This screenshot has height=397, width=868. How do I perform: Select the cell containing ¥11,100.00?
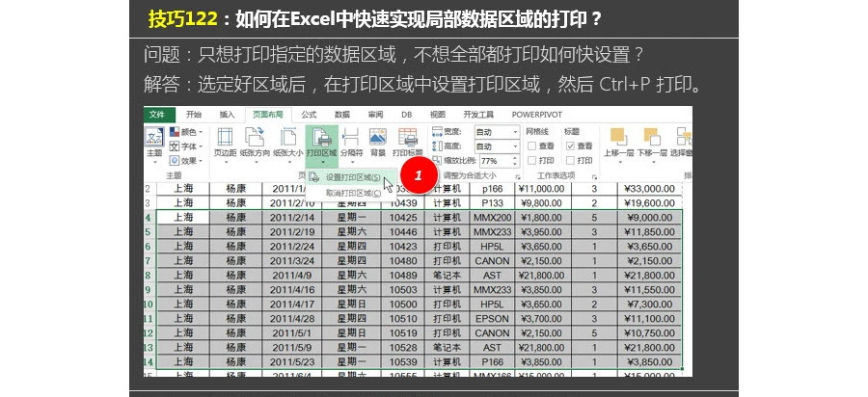coord(650,319)
